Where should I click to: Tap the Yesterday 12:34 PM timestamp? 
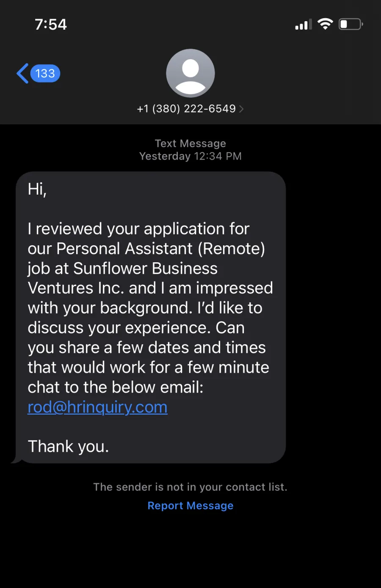click(190, 156)
